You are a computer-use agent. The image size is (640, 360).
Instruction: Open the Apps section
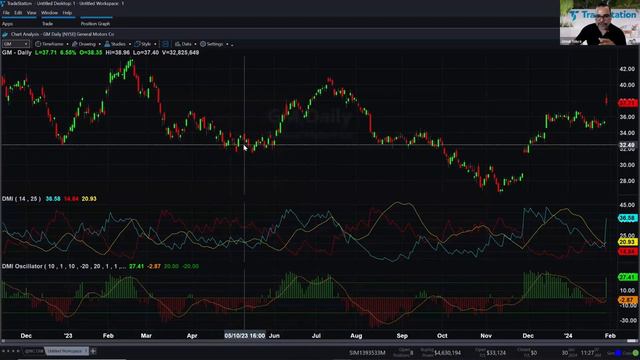pos(7,24)
